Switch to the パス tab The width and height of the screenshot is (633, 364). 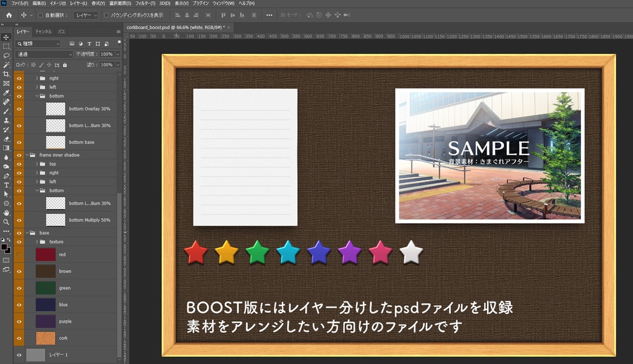point(61,32)
